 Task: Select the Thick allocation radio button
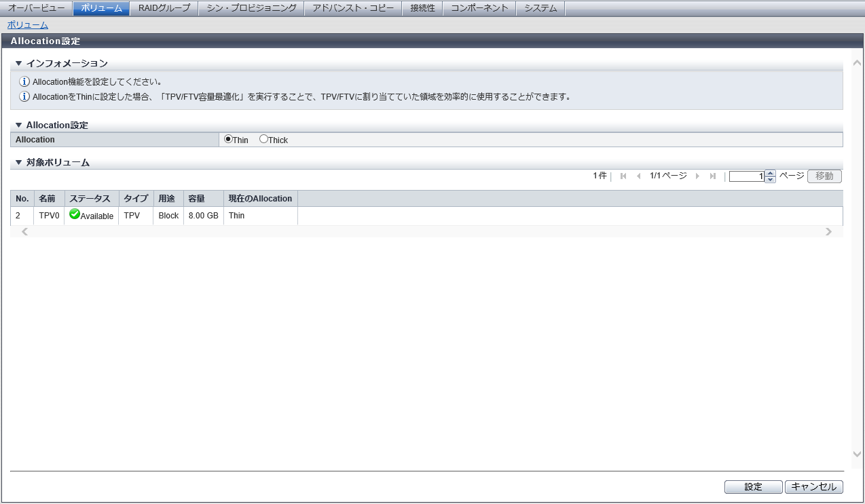pyautogui.click(x=263, y=139)
